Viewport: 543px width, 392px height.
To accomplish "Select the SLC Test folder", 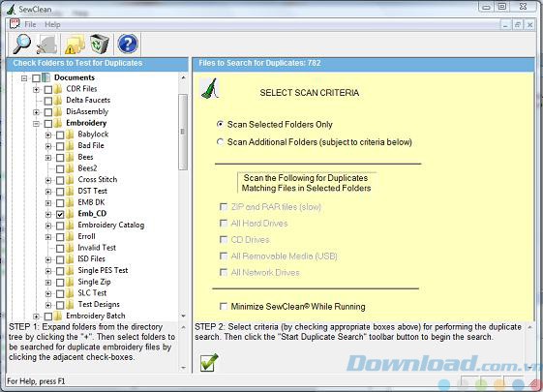I will (92, 293).
